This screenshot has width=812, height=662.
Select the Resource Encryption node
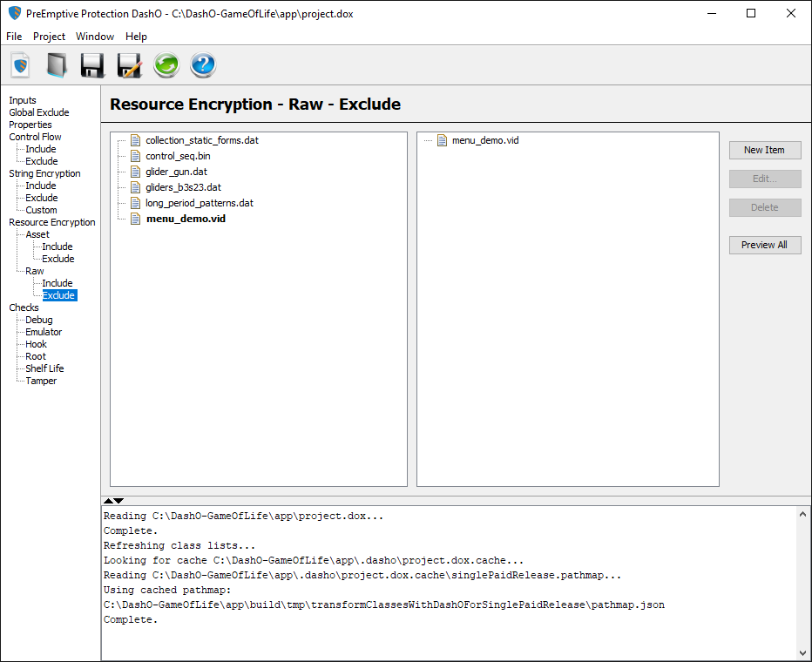(x=51, y=222)
